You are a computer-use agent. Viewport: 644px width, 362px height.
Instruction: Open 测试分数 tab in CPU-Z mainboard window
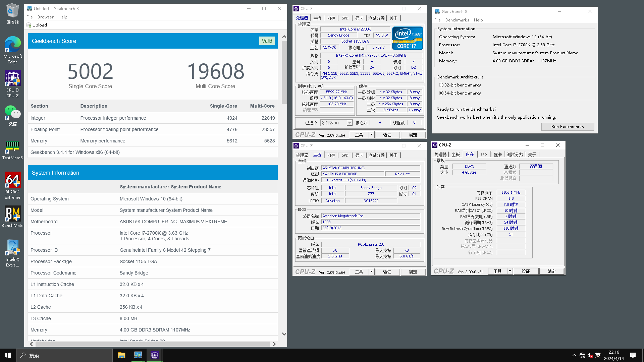coord(377,155)
